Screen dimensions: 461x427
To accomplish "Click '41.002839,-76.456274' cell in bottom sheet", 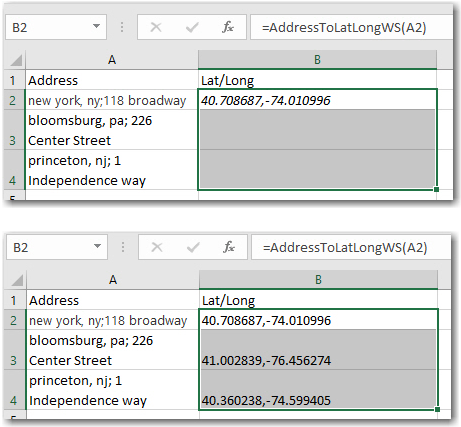I will pos(318,350).
